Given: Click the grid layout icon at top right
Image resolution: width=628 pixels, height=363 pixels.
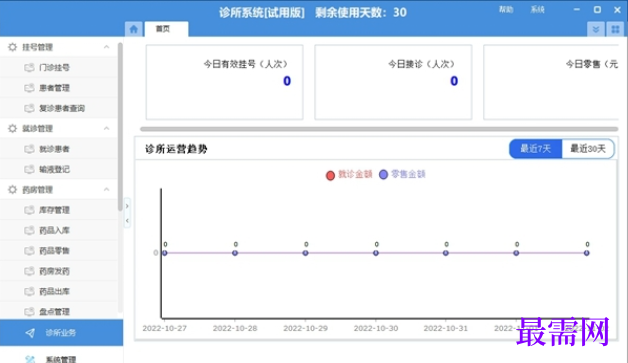Looking at the screenshot, I should 615,29.
